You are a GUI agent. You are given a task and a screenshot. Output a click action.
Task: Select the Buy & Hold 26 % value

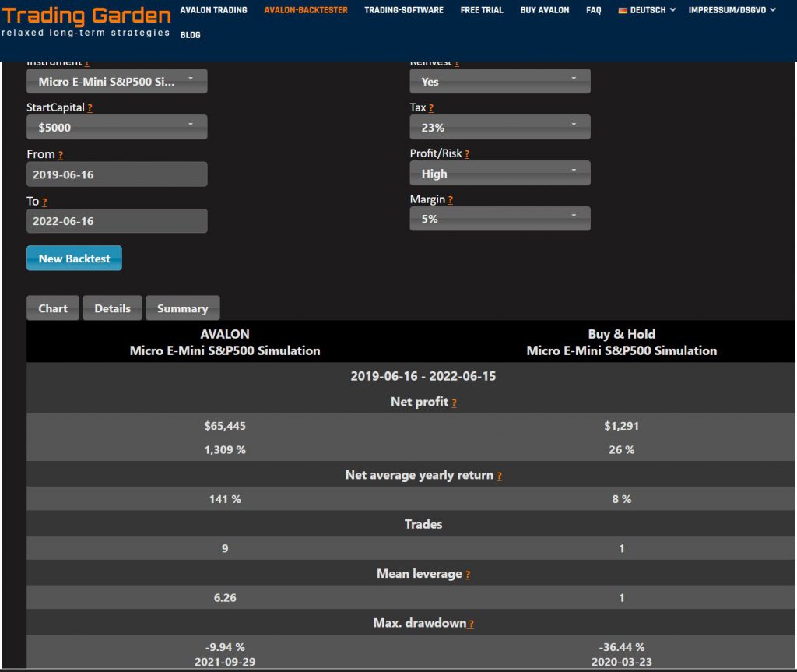click(622, 450)
